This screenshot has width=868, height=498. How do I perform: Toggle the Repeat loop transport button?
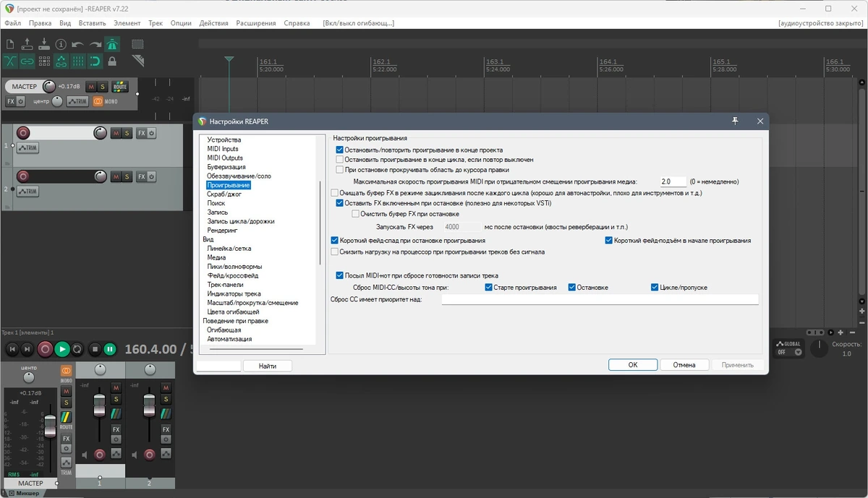click(77, 349)
